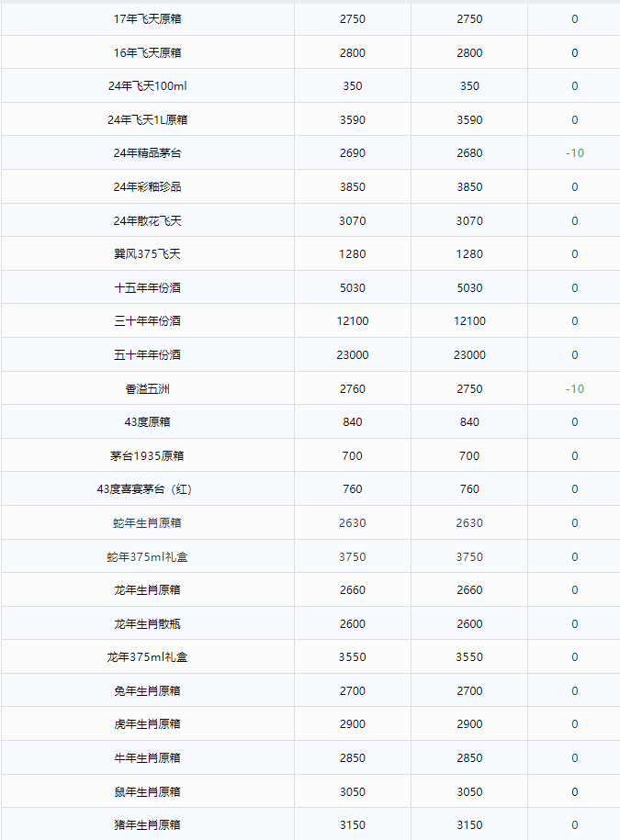
Task: Select the 43度喜宴茅台（红） cell
Action: coord(145,488)
